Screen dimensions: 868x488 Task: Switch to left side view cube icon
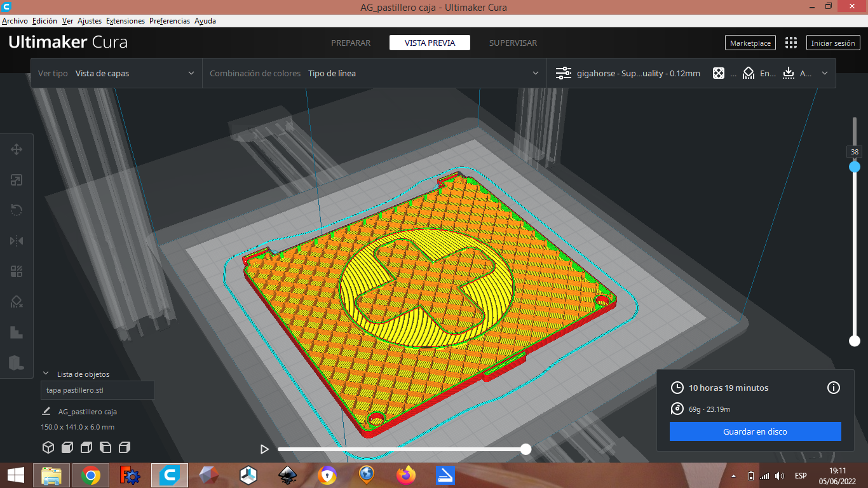[x=105, y=447]
